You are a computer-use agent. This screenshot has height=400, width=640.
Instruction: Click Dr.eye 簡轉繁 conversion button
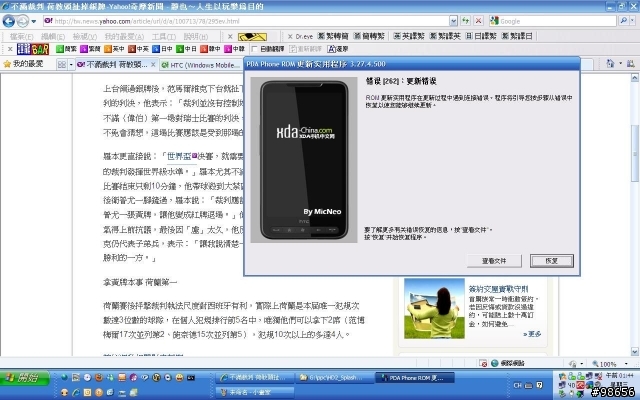point(369,36)
